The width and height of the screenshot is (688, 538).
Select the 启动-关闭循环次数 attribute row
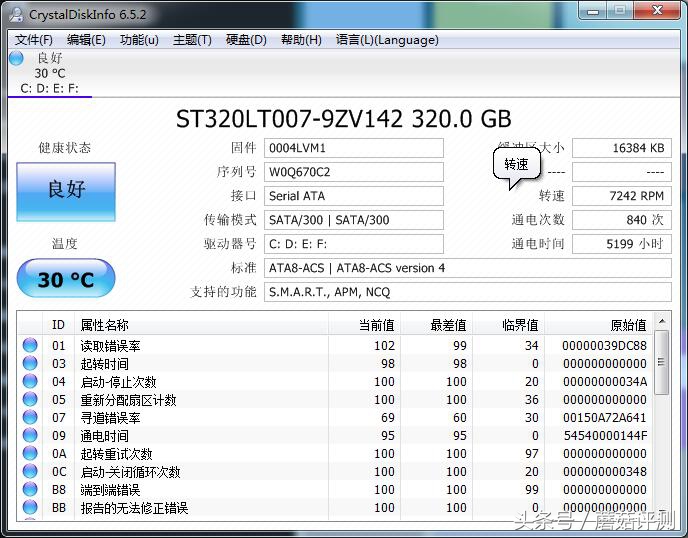[x=336, y=471]
